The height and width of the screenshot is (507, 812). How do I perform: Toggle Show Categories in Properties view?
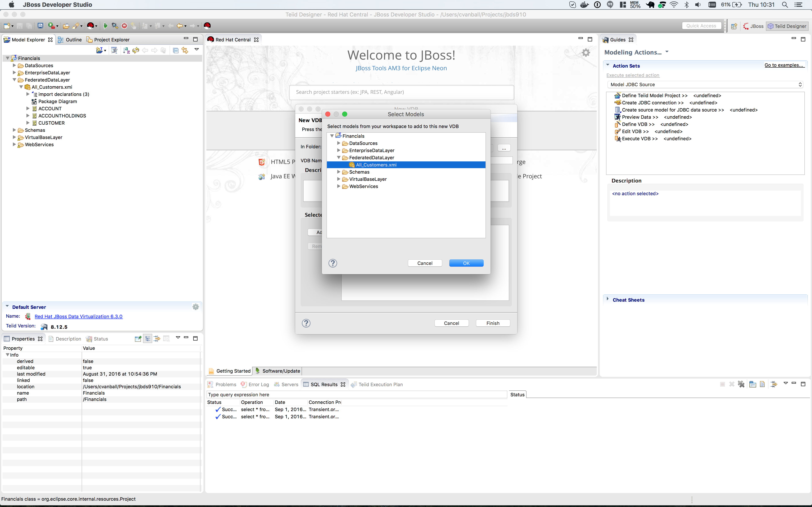pyautogui.click(x=148, y=339)
